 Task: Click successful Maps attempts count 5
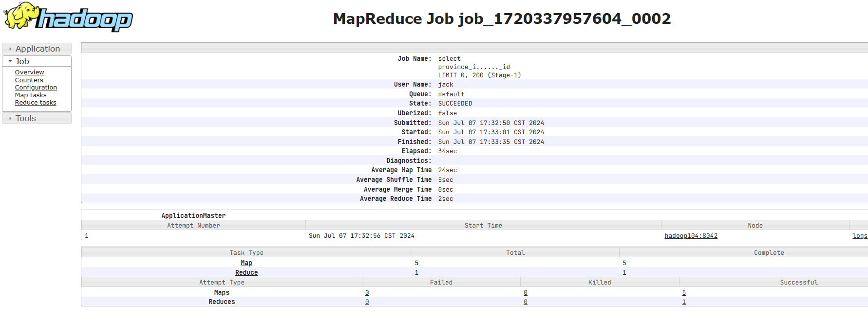[x=684, y=293]
